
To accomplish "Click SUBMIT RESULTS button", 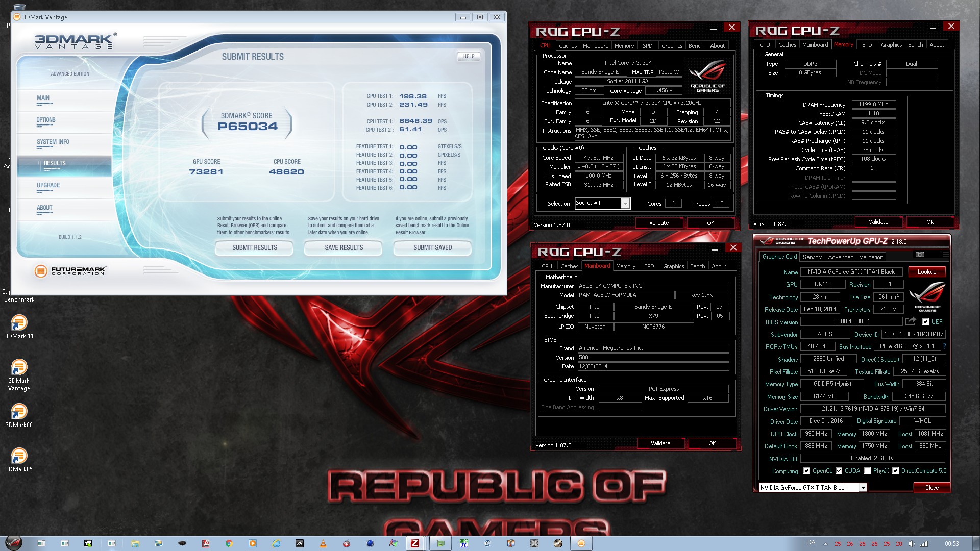I will [254, 247].
